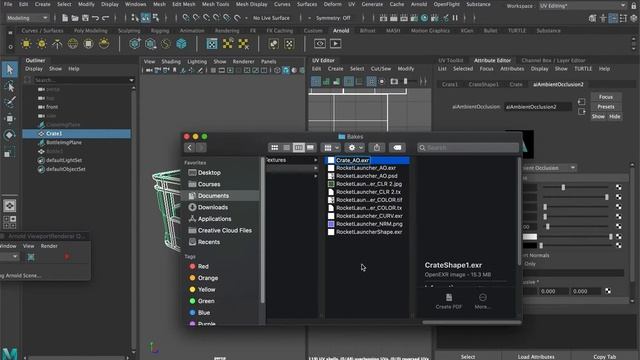Open the Finder group-by dropdown

tap(330, 147)
